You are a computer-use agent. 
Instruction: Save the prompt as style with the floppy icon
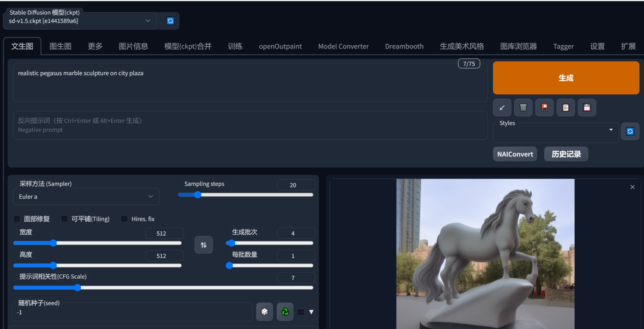coord(587,108)
